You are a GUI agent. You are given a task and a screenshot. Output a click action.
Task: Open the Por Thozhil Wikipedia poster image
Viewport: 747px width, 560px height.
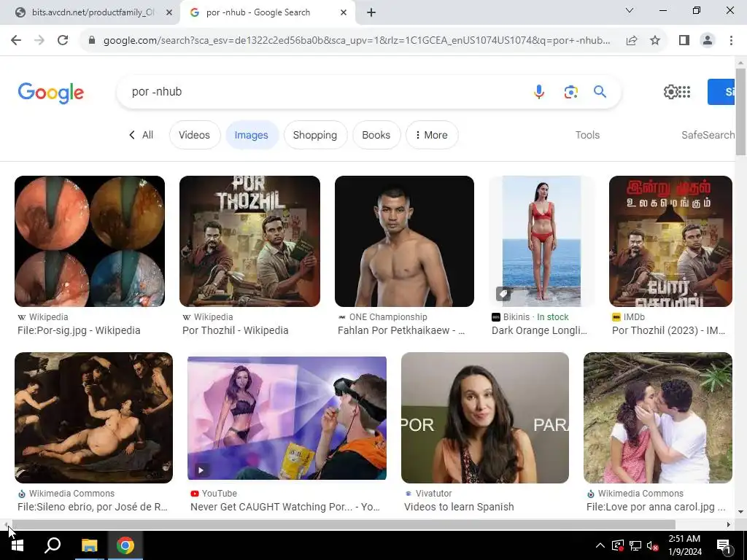249,241
